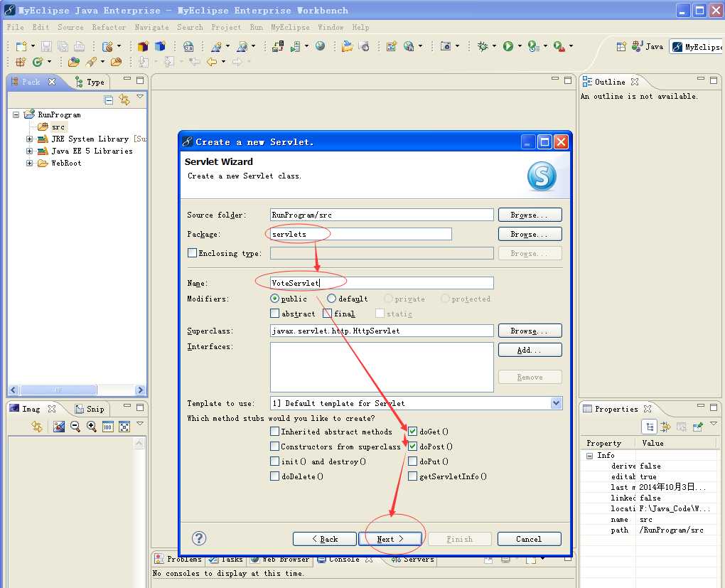This screenshot has width=725, height=588.
Task: Open the Run button dropdown arrow
Action: (520, 46)
